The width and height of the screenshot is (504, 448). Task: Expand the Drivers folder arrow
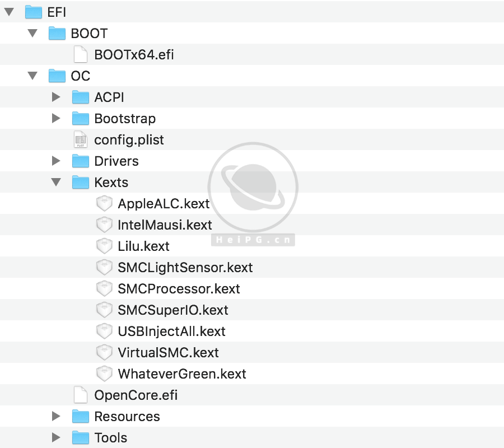click(x=56, y=161)
